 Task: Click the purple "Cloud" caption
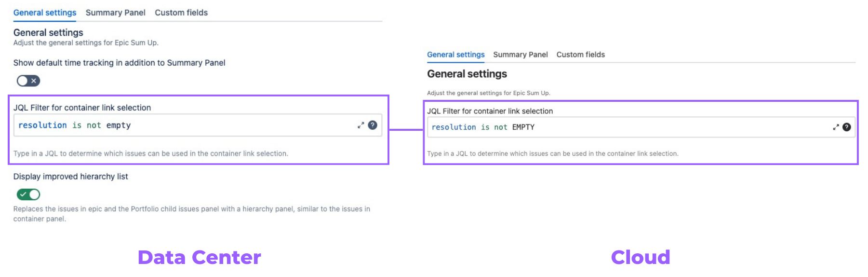click(641, 257)
